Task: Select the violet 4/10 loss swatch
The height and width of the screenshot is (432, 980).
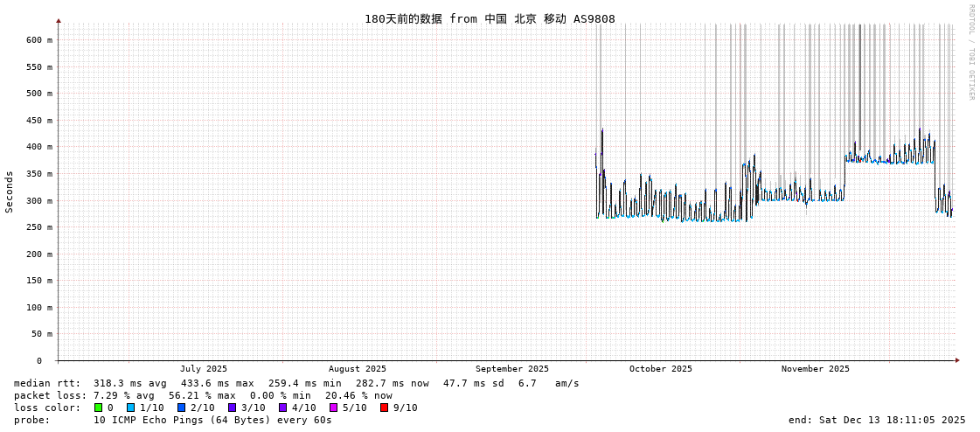Action: point(282,408)
